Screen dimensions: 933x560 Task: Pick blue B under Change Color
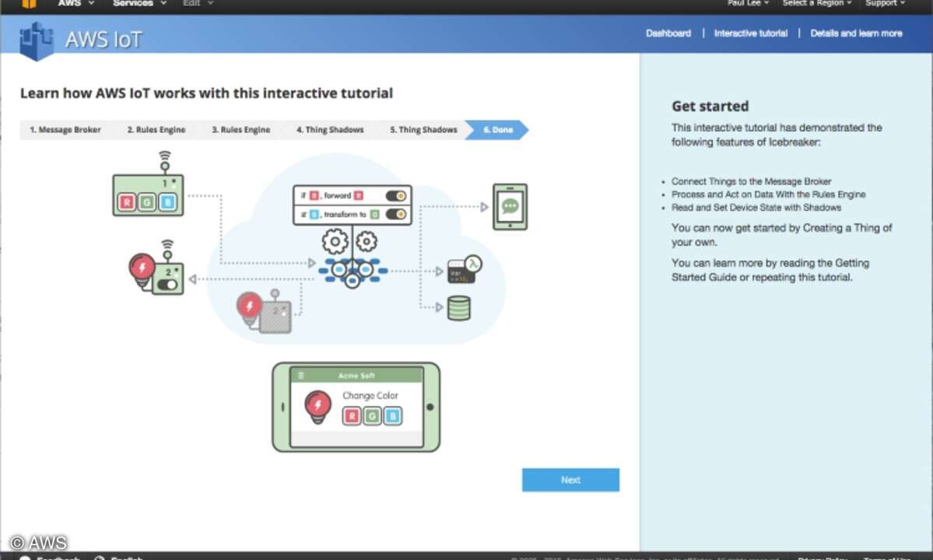[x=393, y=415]
